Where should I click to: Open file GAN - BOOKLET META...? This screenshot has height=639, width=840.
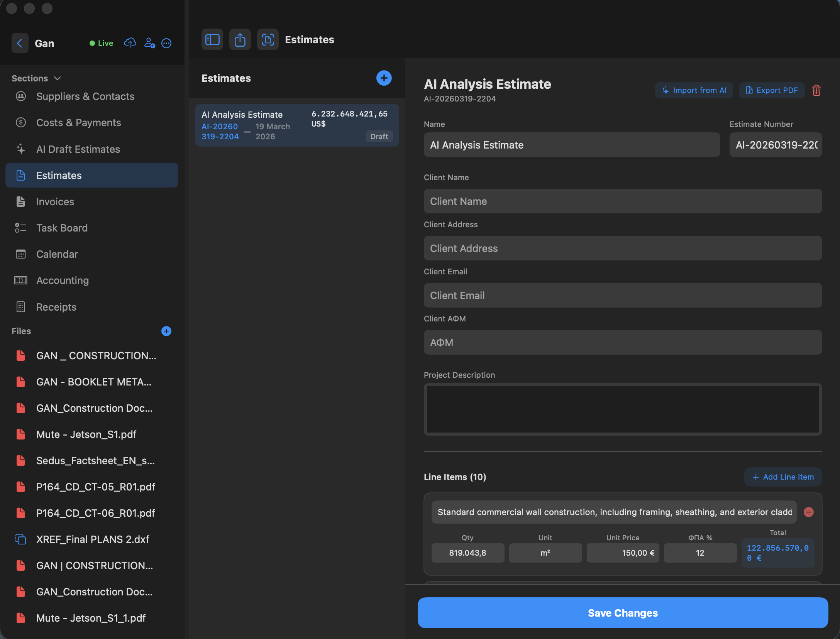click(92, 382)
